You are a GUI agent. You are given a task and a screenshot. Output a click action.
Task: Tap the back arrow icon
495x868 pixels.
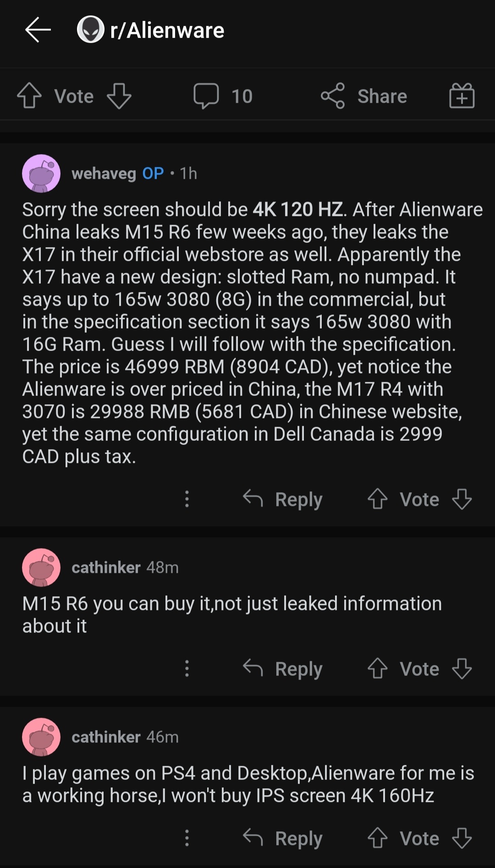[38, 30]
